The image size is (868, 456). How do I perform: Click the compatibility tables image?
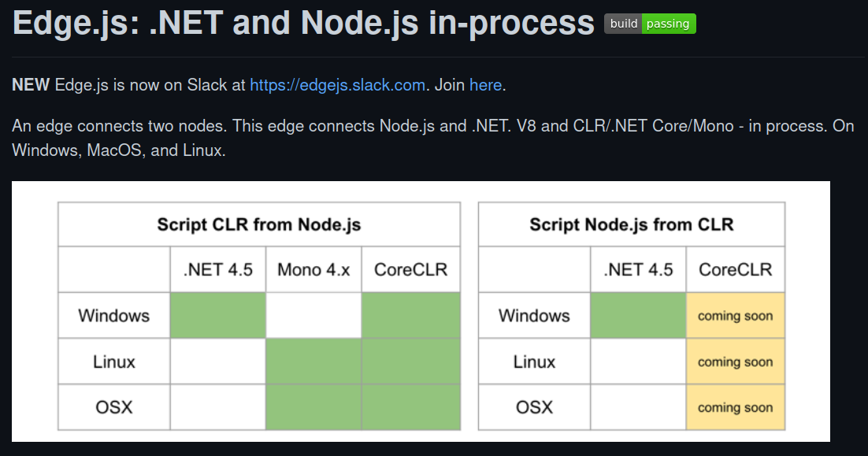[421, 311]
